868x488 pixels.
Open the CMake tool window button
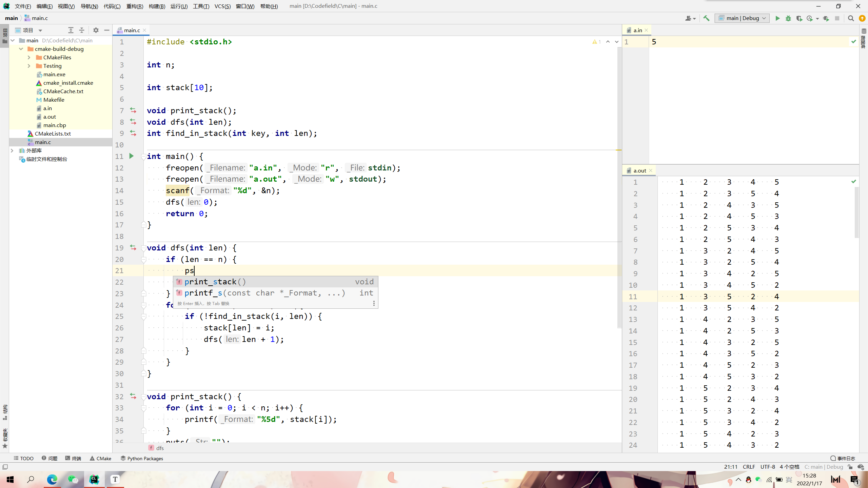click(101, 458)
